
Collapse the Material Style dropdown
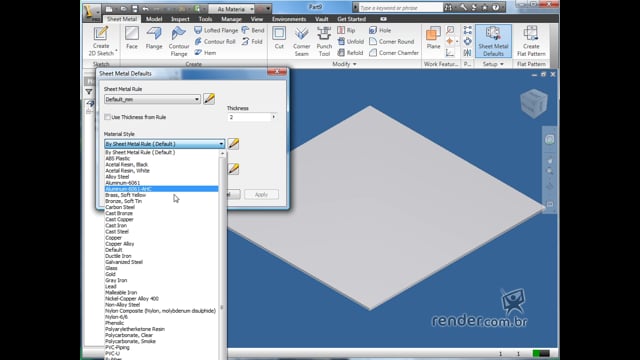click(x=221, y=144)
